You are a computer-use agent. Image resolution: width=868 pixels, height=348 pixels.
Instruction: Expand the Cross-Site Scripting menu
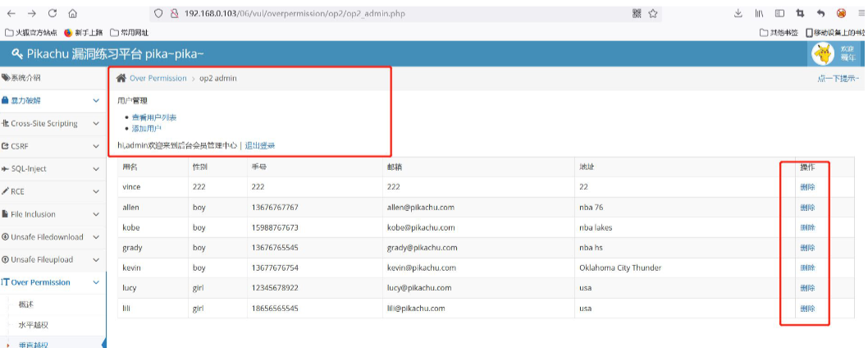51,123
